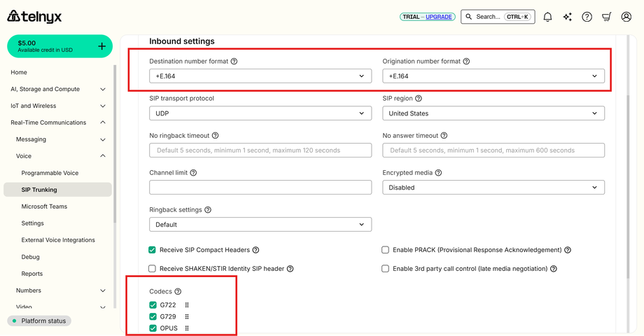Click the drag handle next to G722 codec
Image resolution: width=644 pixels, height=336 pixels.
tap(187, 305)
